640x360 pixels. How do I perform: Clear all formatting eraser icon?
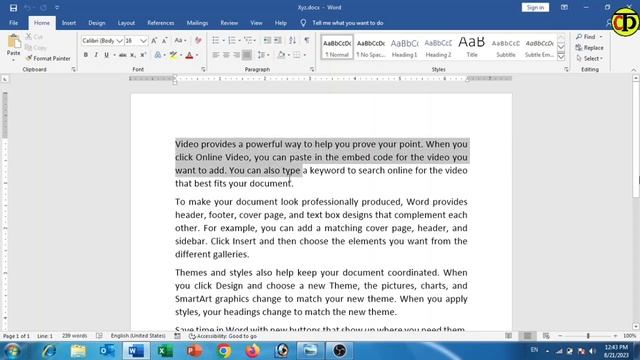pyautogui.click(x=198, y=40)
